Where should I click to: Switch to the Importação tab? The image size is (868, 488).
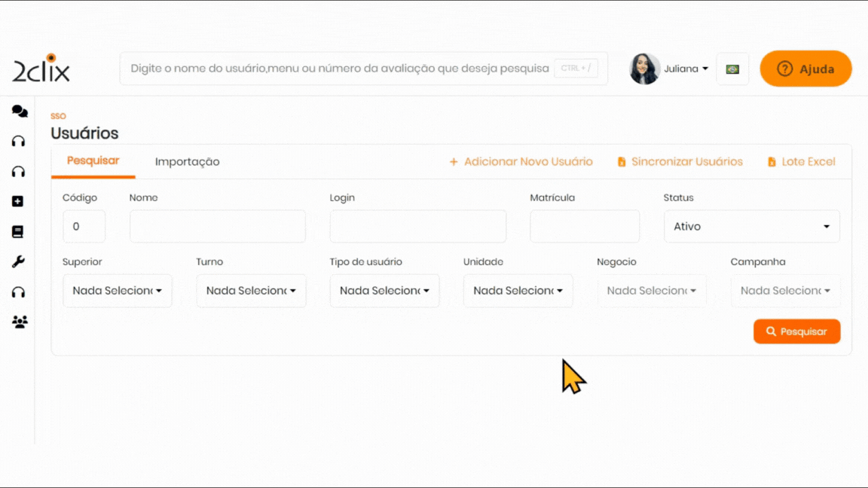(x=187, y=162)
